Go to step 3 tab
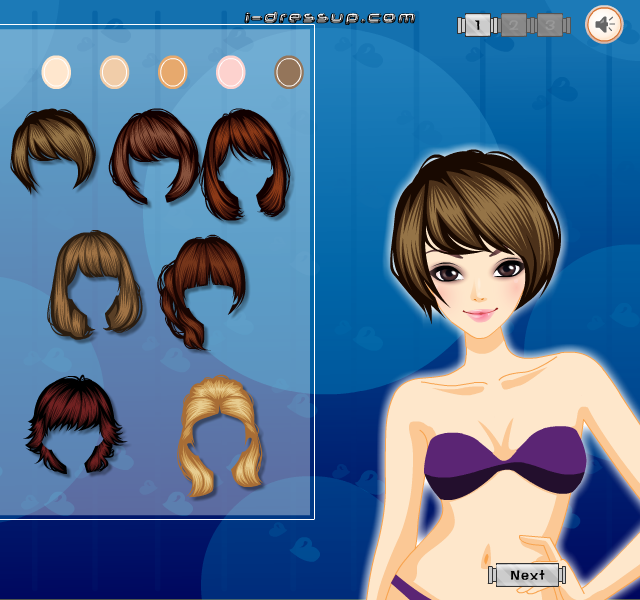Viewport: 640px width, 600px height. point(550,25)
